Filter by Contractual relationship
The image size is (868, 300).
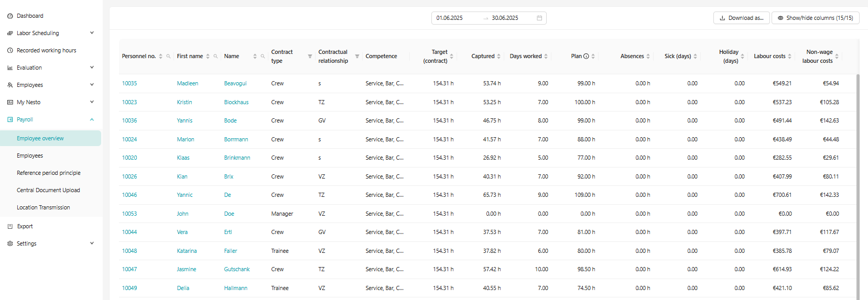click(357, 57)
